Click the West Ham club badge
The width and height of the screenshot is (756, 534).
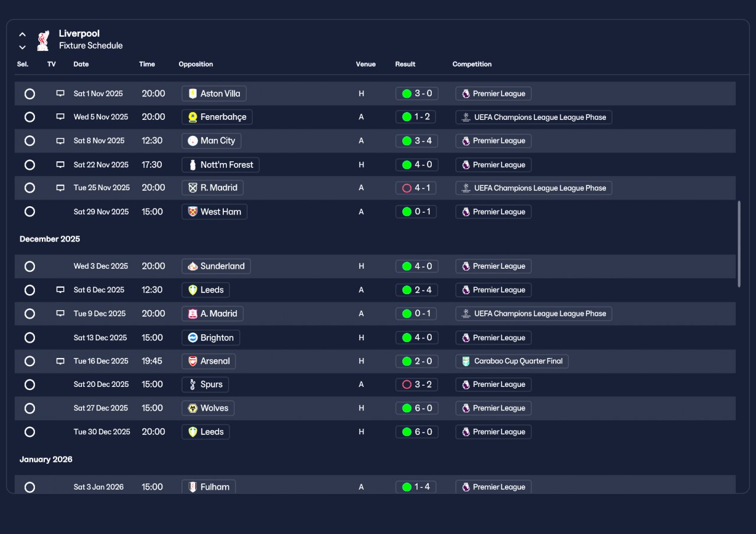193,211
